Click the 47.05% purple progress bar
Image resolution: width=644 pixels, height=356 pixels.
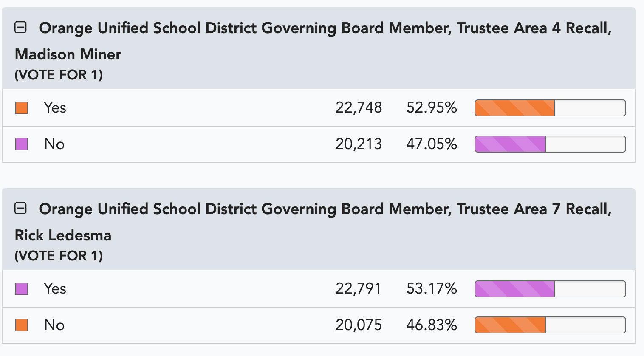pyautogui.click(x=550, y=144)
